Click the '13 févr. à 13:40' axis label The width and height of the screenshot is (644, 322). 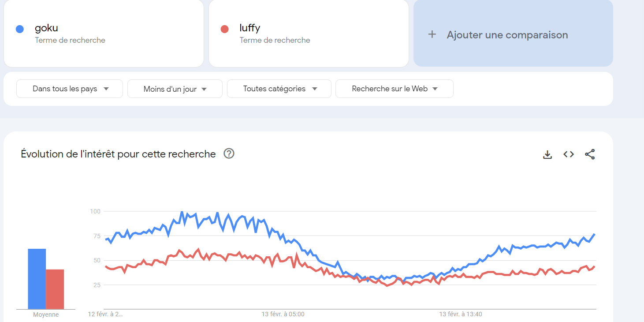pyautogui.click(x=461, y=314)
